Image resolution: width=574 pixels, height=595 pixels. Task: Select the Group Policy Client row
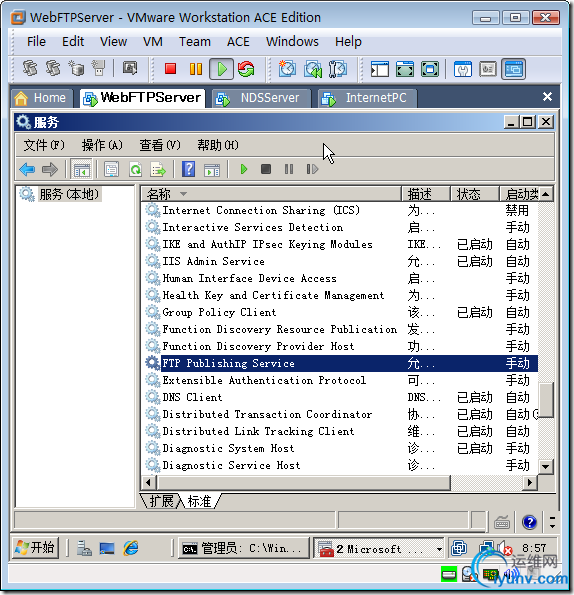pos(340,312)
